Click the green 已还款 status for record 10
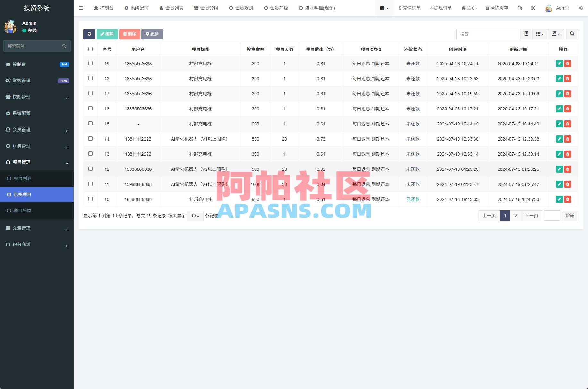588x389 pixels. coord(413,199)
